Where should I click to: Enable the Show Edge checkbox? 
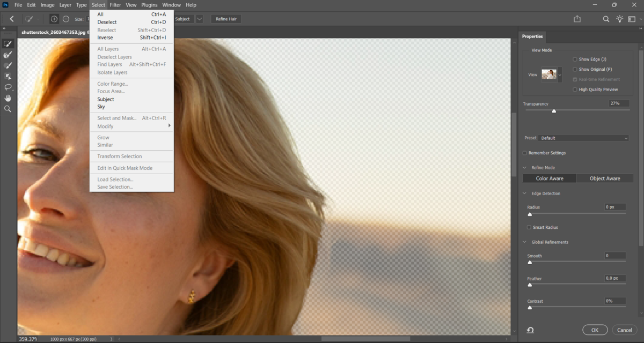click(575, 59)
